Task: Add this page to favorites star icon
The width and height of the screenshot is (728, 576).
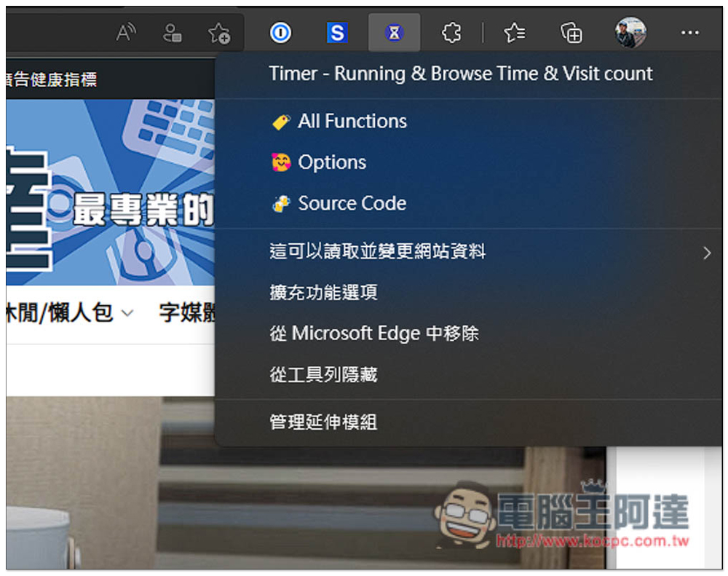Action: pyautogui.click(x=218, y=33)
